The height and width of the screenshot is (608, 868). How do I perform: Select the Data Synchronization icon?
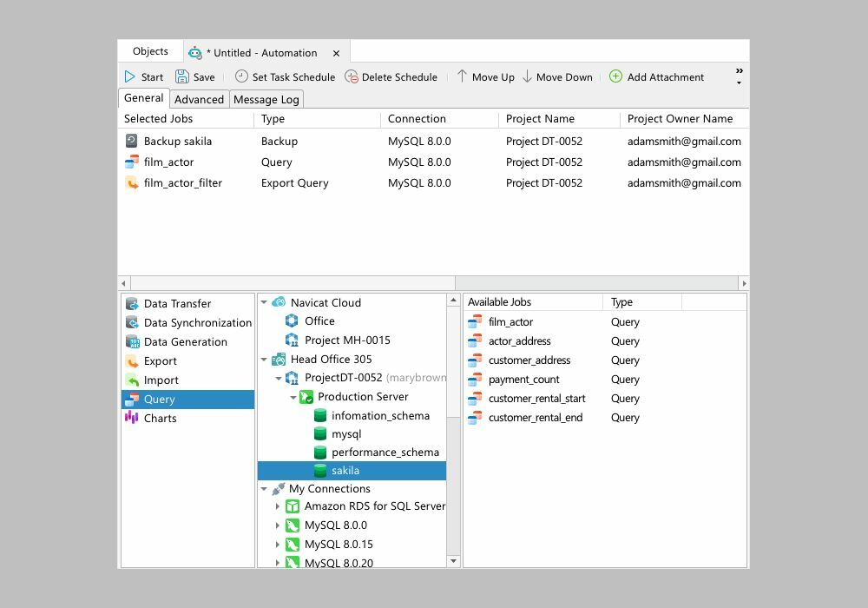point(132,322)
